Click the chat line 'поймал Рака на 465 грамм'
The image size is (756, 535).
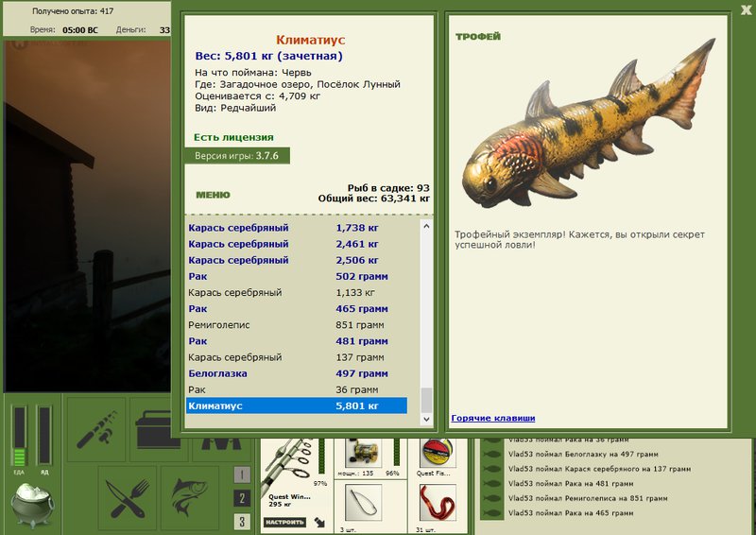coord(571,513)
